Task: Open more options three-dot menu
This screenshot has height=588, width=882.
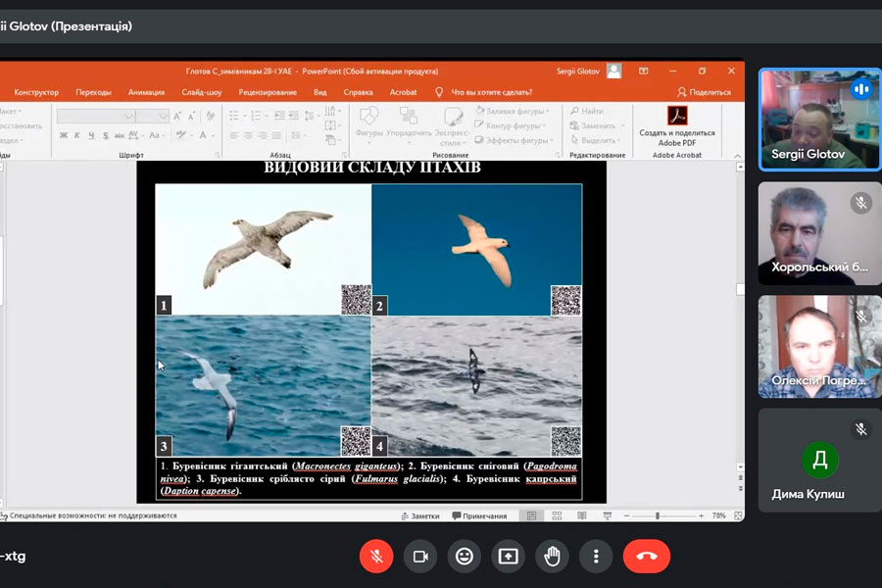Action: click(596, 556)
